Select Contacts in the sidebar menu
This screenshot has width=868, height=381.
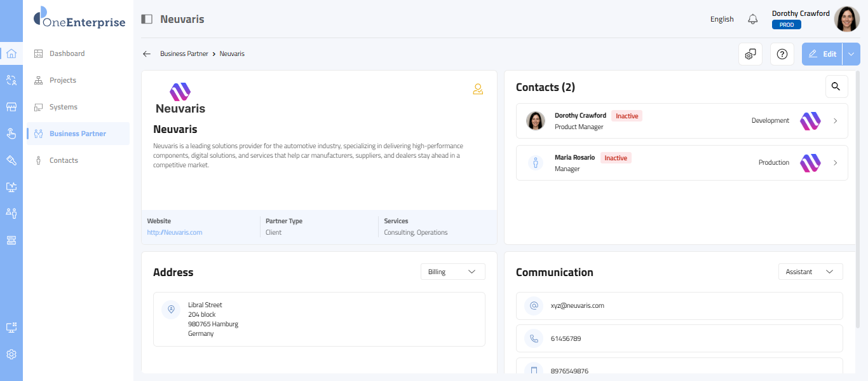coord(64,160)
